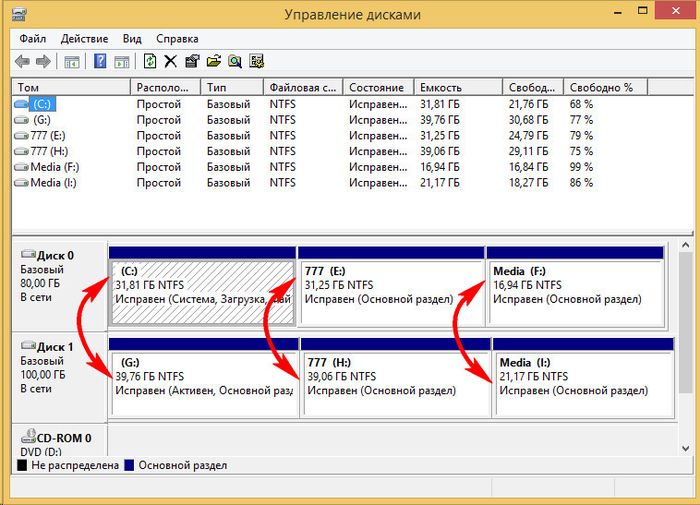700x505 pixels.
Task: Click the Диск 0 header with 80,00 ГБ
Action: [x=59, y=286]
